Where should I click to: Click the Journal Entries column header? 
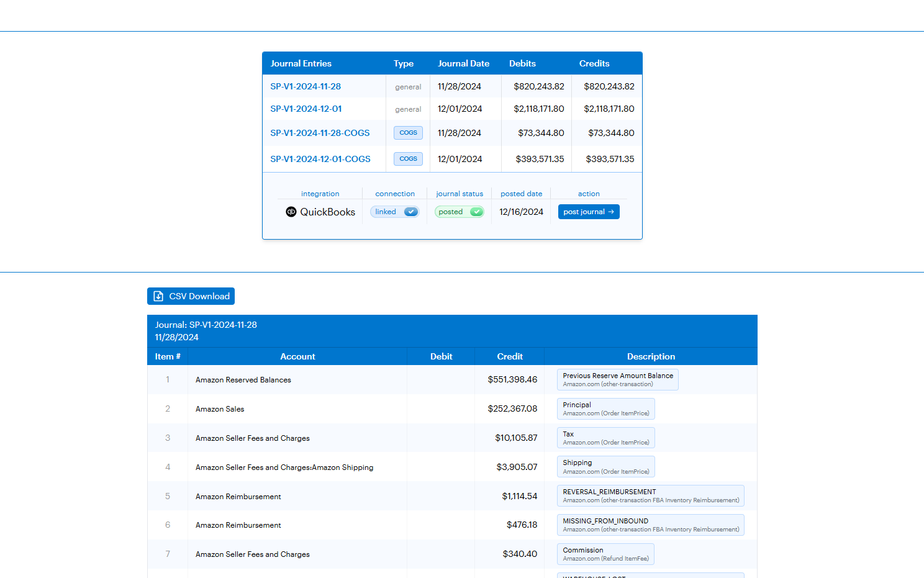pyautogui.click(x=301, y=63)
